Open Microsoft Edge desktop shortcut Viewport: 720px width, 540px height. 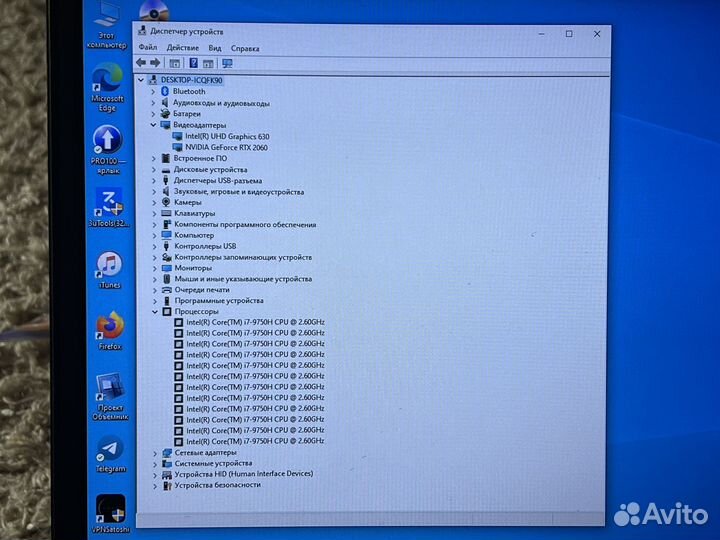[x=107, y=87]
